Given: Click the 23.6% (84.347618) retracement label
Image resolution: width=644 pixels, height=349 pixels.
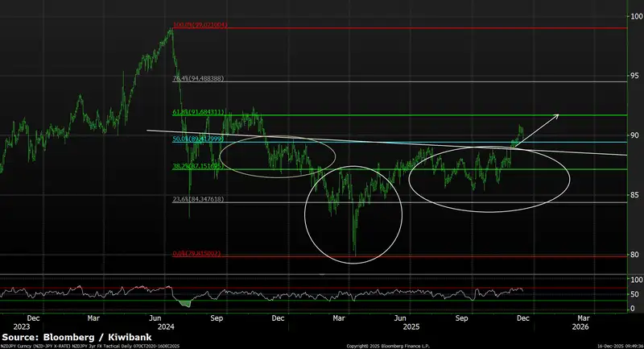Looking at the screenshot, I should pyautogui.click(x=198, y=199).
